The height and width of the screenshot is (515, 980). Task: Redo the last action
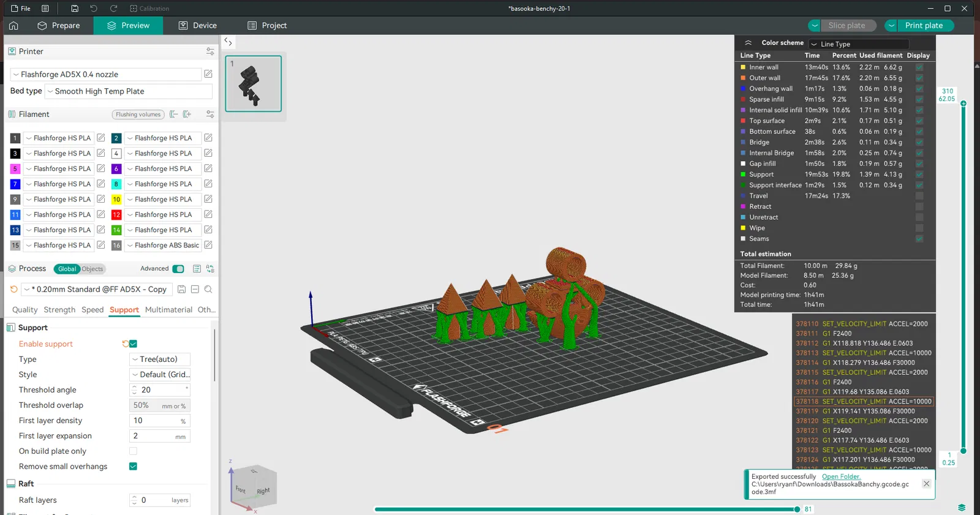[113, 9]
